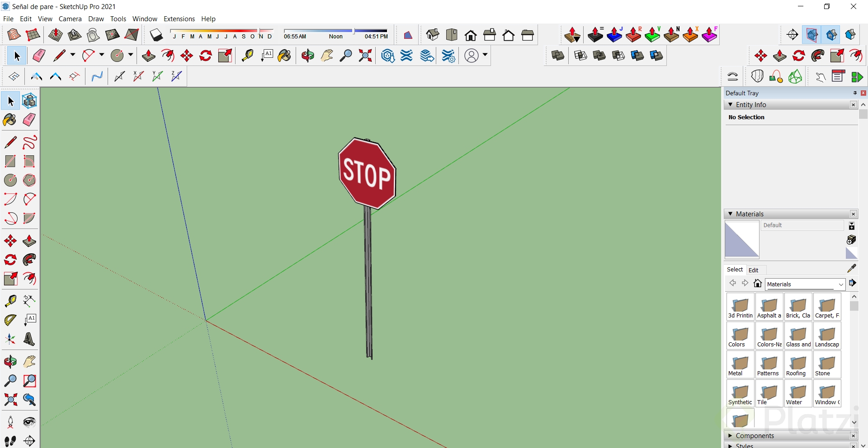Pick the Sandbox Drape tool
Viewport: 868px width, 448px height.
tap(94, 35)
